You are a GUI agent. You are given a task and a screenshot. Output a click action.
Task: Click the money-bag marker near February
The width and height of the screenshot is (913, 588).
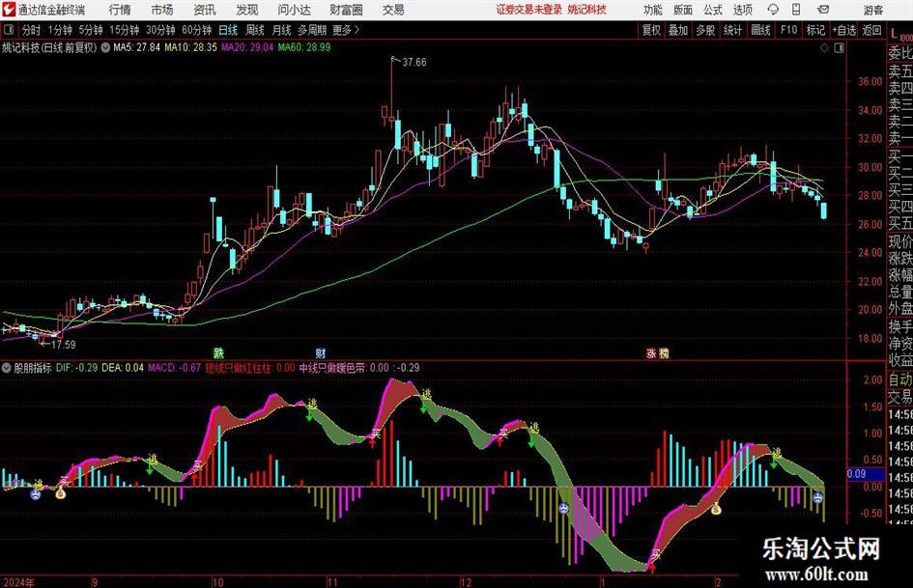[x=716, y=510]
